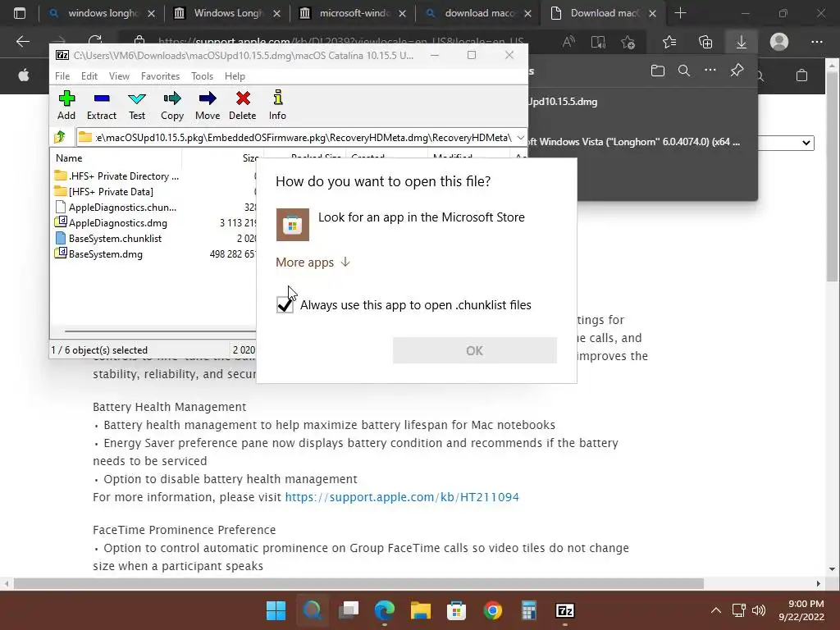Open volume control in system tray
This screenshot has width=840, height=630.
[759, 610]
